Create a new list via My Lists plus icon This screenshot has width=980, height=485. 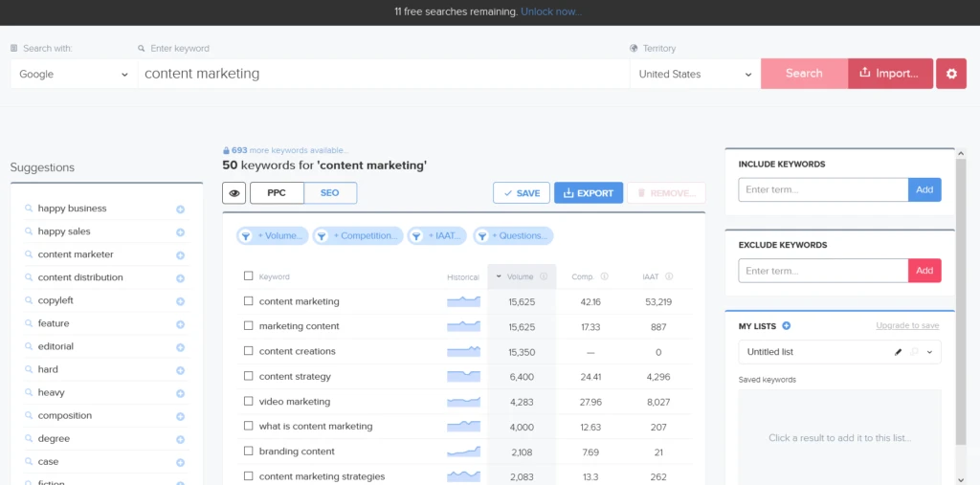point(787,325)
